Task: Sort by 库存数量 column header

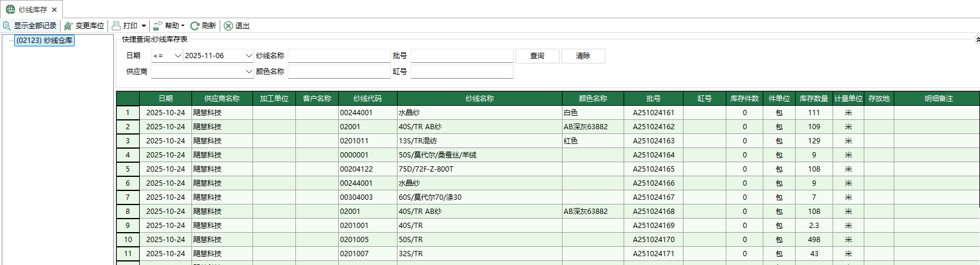Action: [x=813, y=99]
